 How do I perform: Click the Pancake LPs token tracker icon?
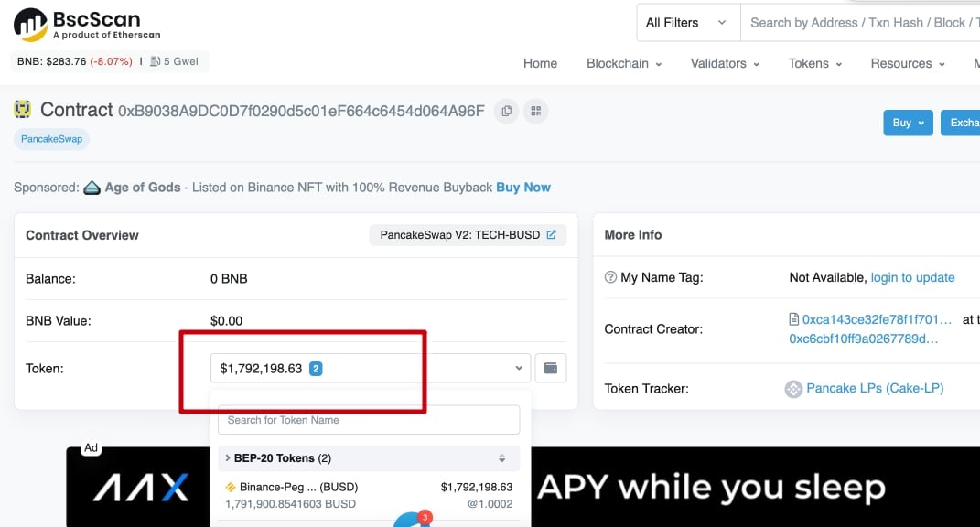point(793,389)
